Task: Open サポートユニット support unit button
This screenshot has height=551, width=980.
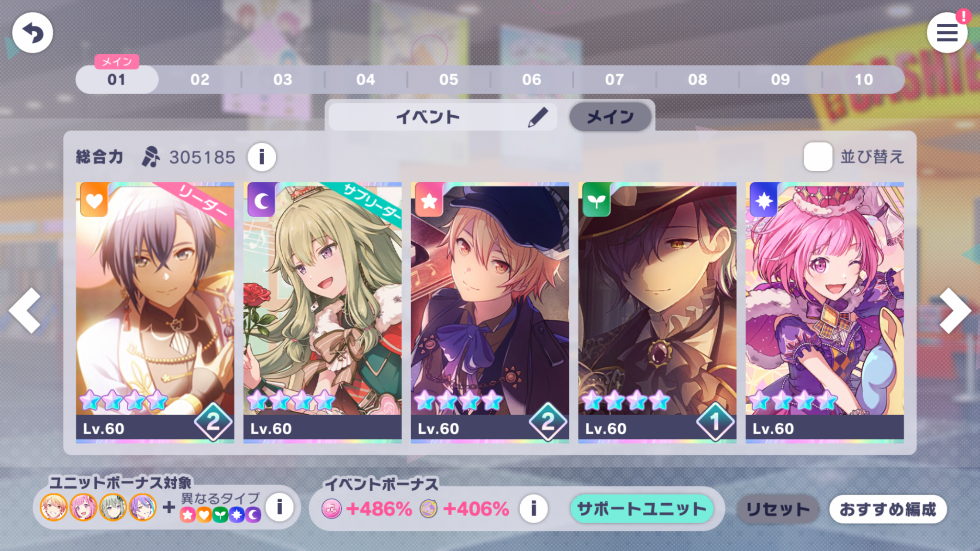Action: point(641,509)
